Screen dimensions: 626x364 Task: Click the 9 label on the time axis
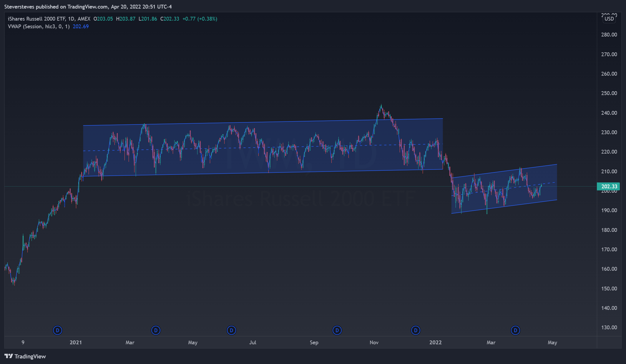[23, 343]
